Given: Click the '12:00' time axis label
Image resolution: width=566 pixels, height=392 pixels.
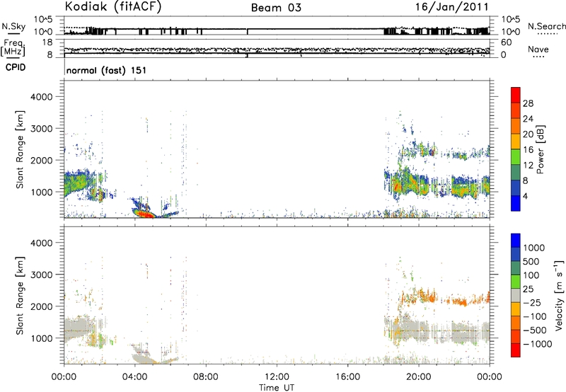Looking at the screenshot, I should click(277, 377).
